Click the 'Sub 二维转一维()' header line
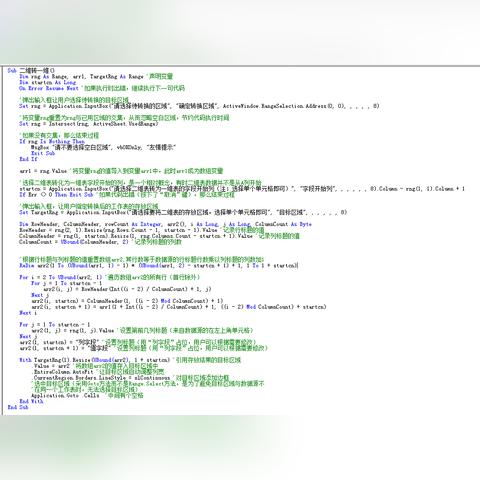480x480 pixels. point(31,71)
